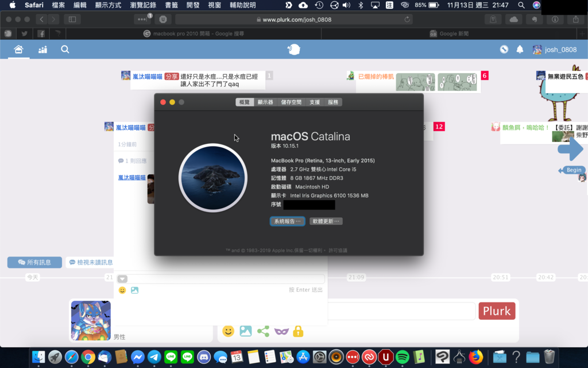Open Finder from the Dock
This screenshot has width=588, height=368.
coord(38,356)
